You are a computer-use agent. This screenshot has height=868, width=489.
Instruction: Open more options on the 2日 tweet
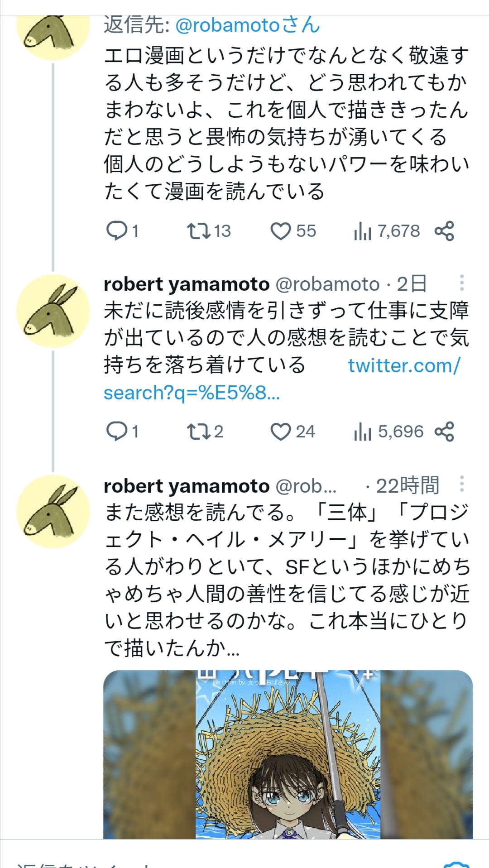461,283
